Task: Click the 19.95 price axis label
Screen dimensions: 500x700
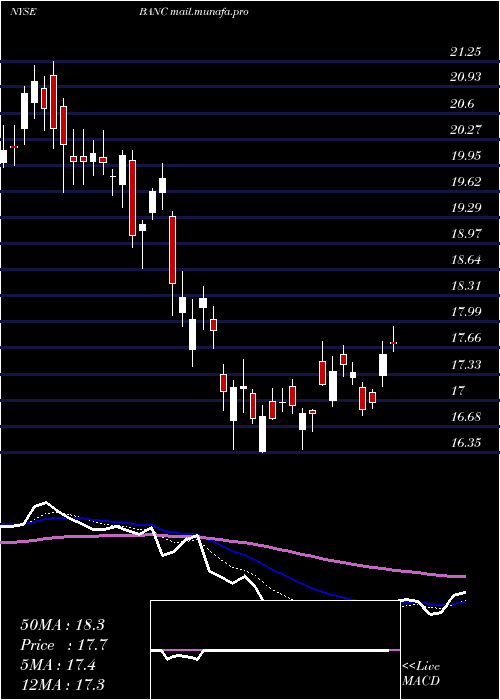Action: tap(466, 156)
